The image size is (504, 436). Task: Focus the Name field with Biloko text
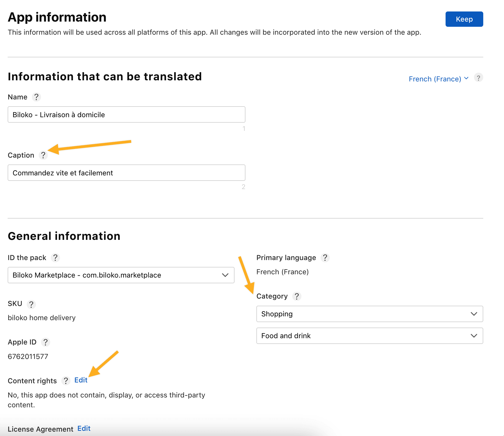tap(126, 114)
